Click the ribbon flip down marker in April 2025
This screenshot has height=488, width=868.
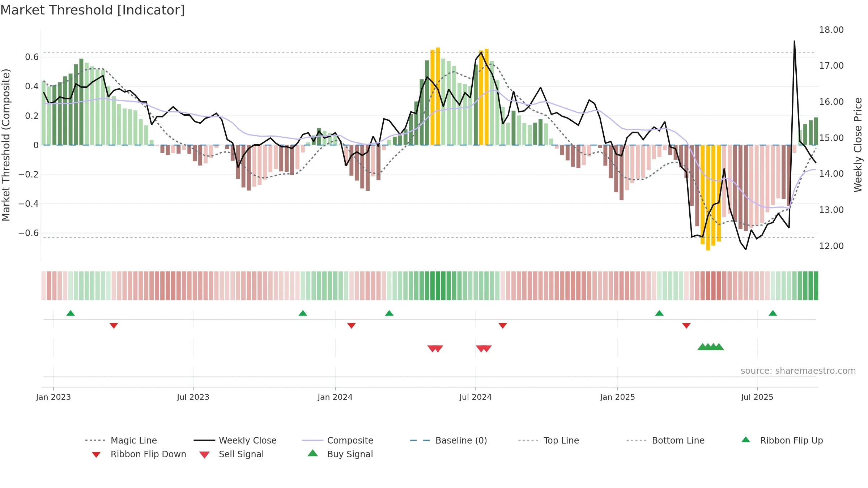[x=686, y=326]
